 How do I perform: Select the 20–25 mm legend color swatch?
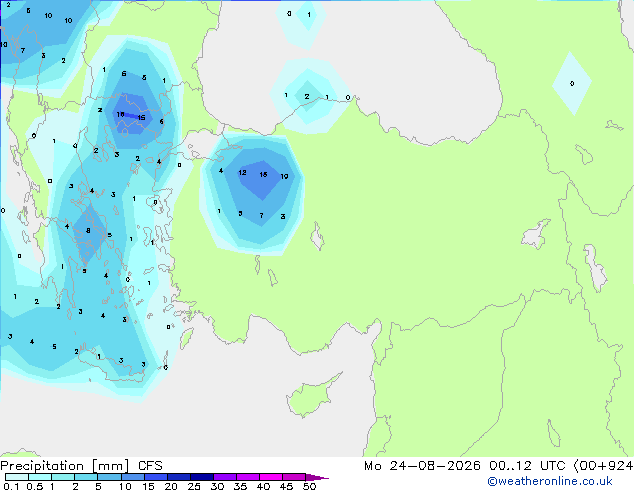(178, 477)
